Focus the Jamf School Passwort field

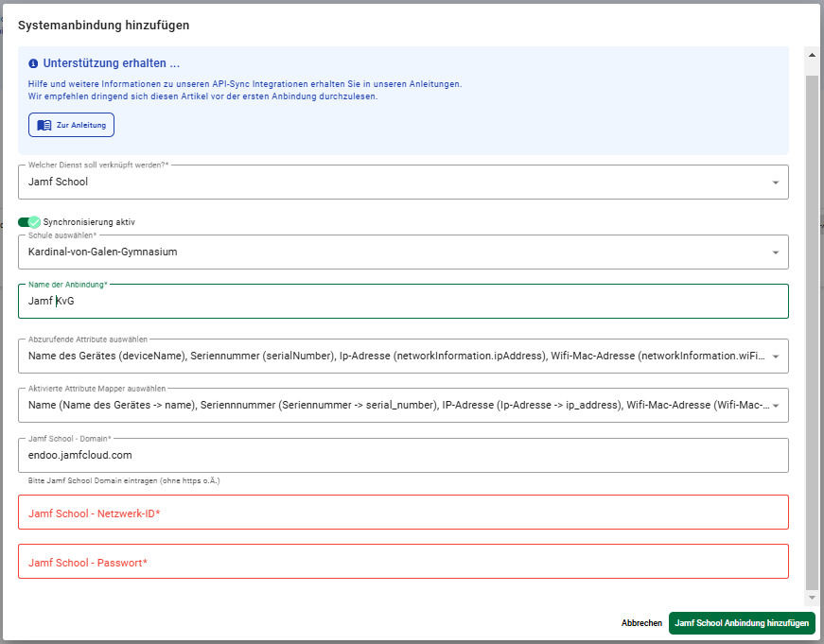[x=403, y=562]
